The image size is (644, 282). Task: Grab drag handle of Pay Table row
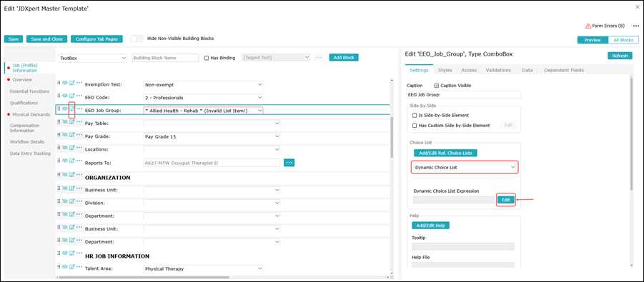pos(59,122)
